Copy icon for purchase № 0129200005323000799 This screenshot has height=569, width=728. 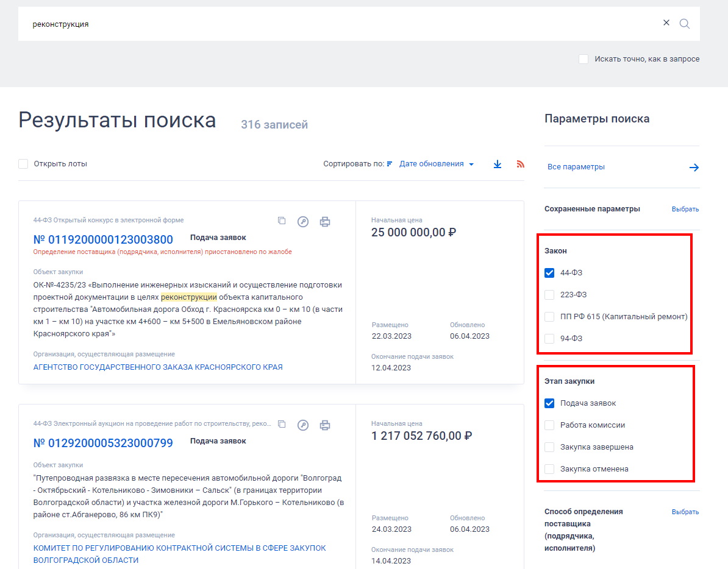281,425
